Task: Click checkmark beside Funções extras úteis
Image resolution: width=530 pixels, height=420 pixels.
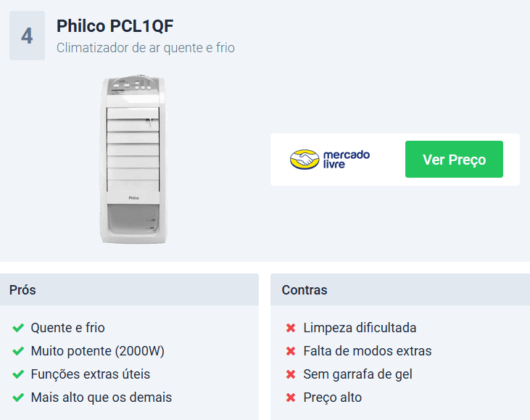Action: 18,374
